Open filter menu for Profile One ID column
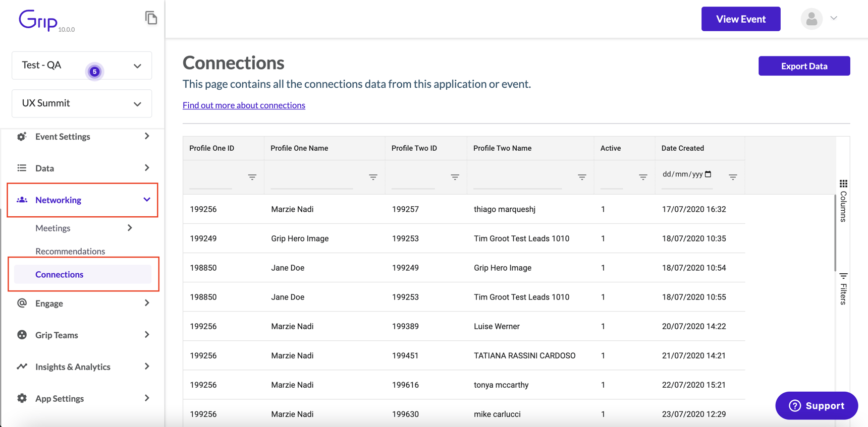The image size is (868, 427). 252,177
